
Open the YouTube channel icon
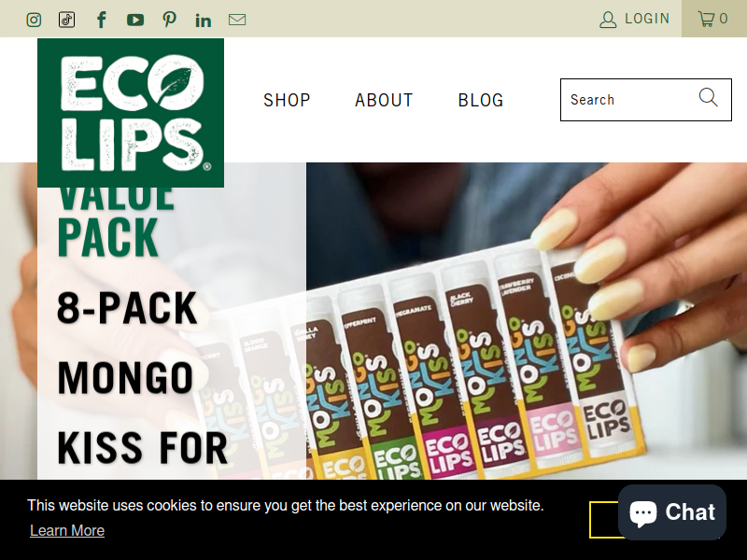[x=135, y=20]
